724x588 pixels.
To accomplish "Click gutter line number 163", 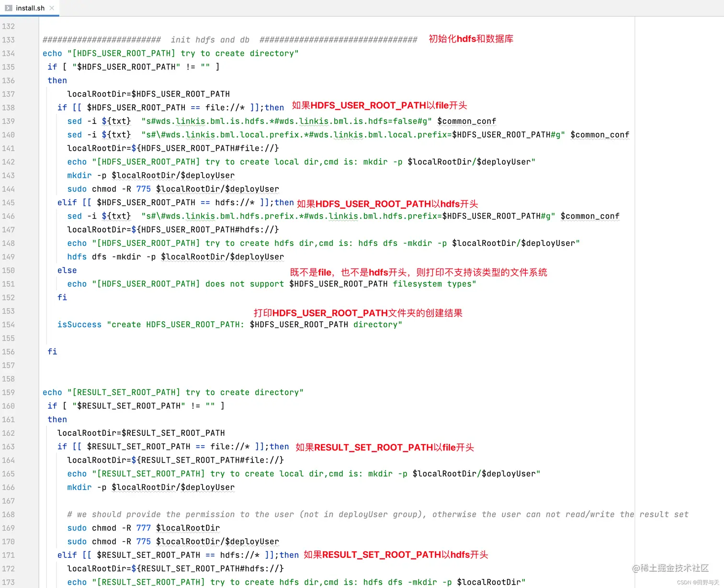I will pyautogui.click(x=8, y=446).
